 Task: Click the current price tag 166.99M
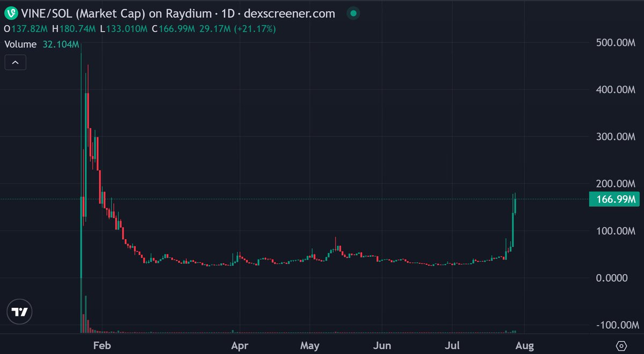614,200
